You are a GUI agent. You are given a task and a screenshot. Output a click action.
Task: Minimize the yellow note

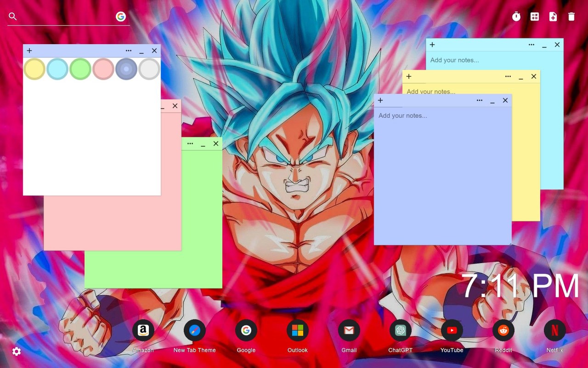(x=521, y=77)
